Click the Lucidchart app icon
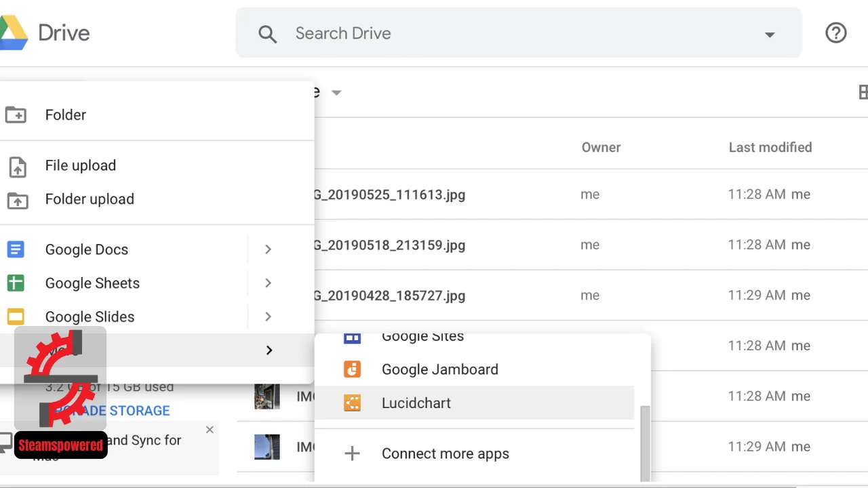This screenshot has height=488, width=868. coord(352,403)
